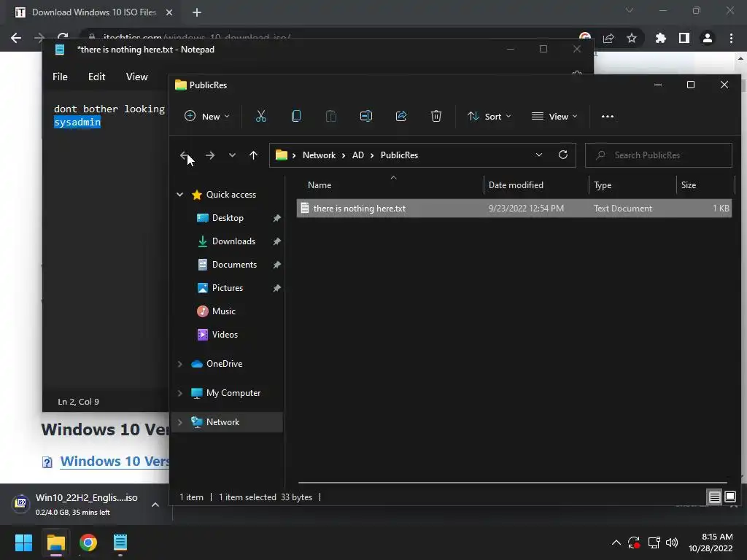Viewport: 747px width, 560px height.
Task: Expand address bar history dropdown
Action: click(x=539, y=155)
